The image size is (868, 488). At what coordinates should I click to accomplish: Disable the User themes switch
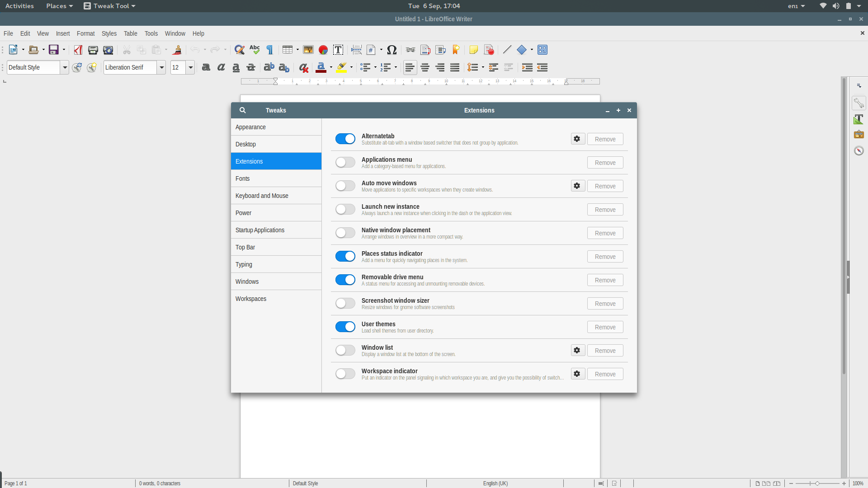[345, 327]
